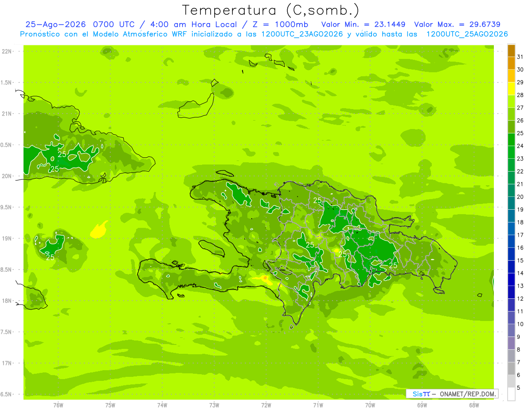Click the "22N" latitude axis label
532x411 pixels.
pos(7,51)
